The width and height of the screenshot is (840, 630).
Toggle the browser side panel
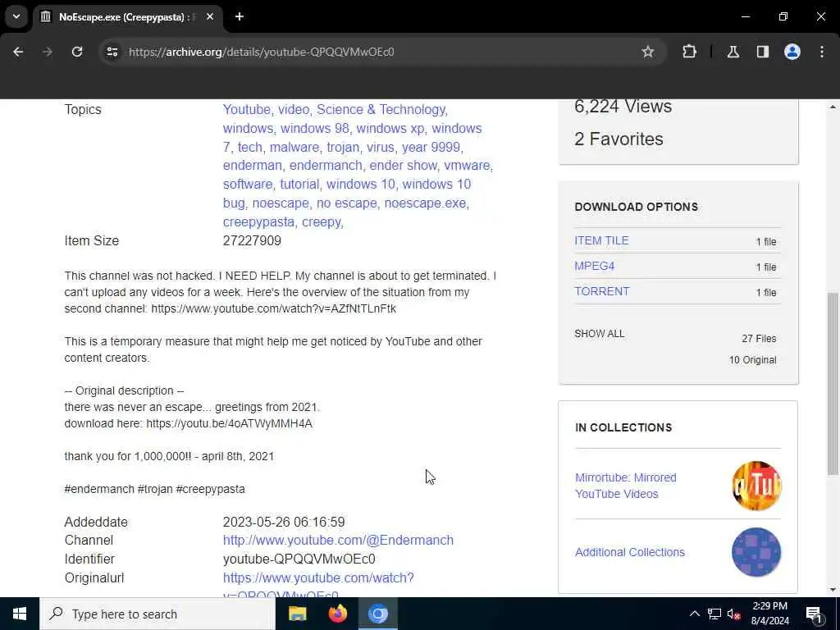coord(763,52)
